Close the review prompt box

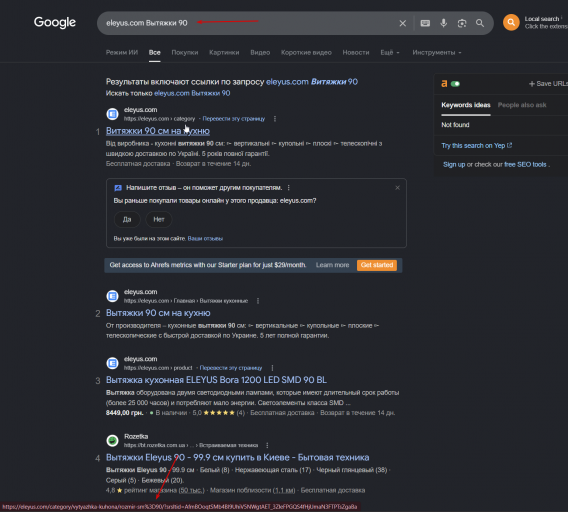[x=397, y=188]
